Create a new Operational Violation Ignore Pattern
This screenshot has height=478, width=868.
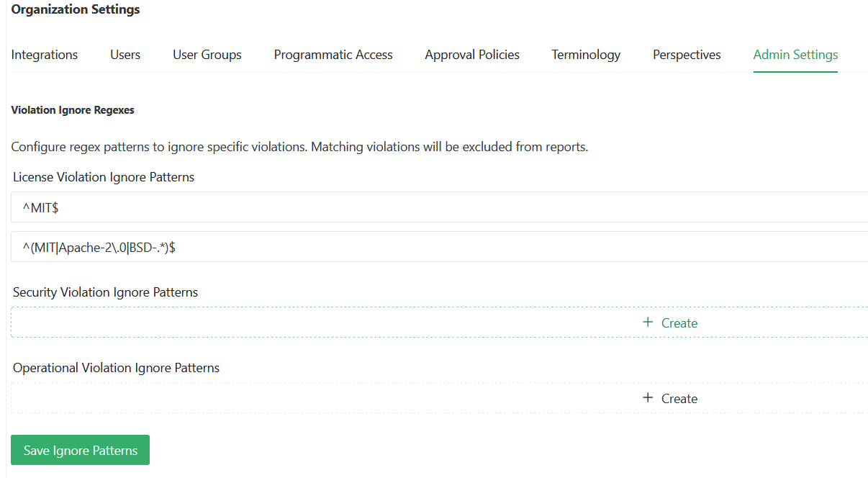pos(669,398)
